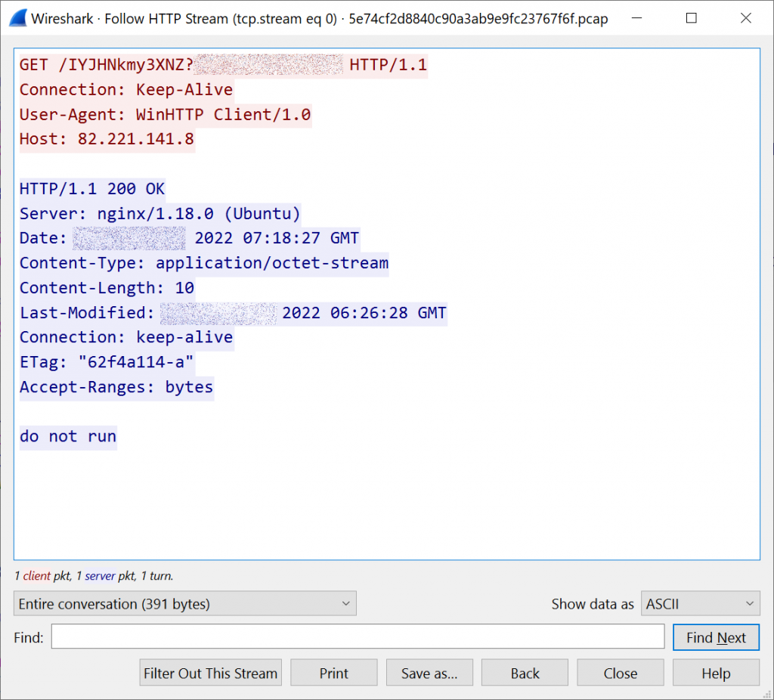Click the window resize grip in corner
This screenshot has width=774, height=700.
click(x=766, y=694)
